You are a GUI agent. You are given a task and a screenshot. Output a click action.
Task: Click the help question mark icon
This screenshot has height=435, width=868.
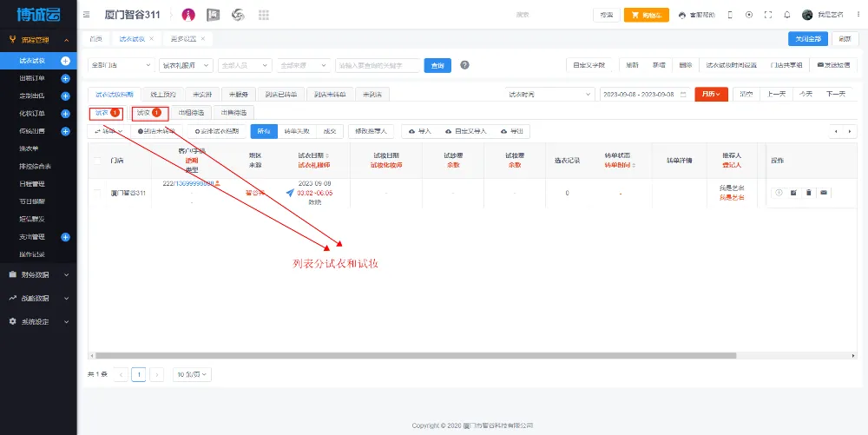tap(464, 65)
